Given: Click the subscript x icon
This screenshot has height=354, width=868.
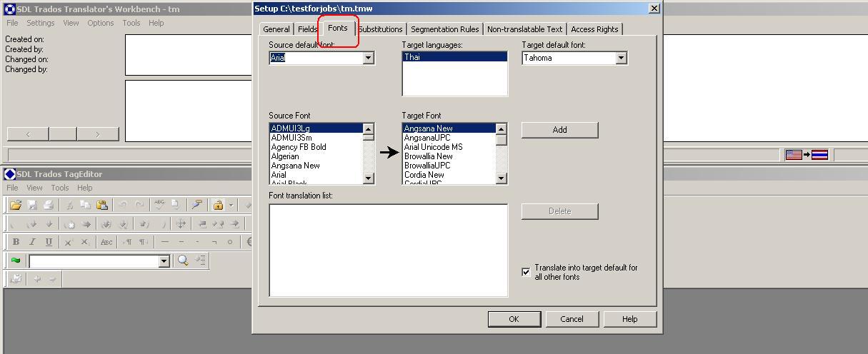Looking at the screenshot, I should [x=85, y=242].
